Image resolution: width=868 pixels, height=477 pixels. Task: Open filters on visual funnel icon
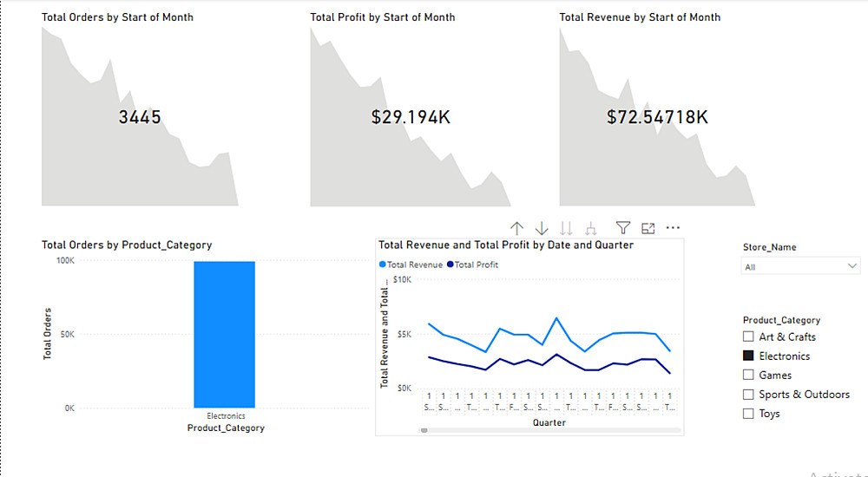623,228
